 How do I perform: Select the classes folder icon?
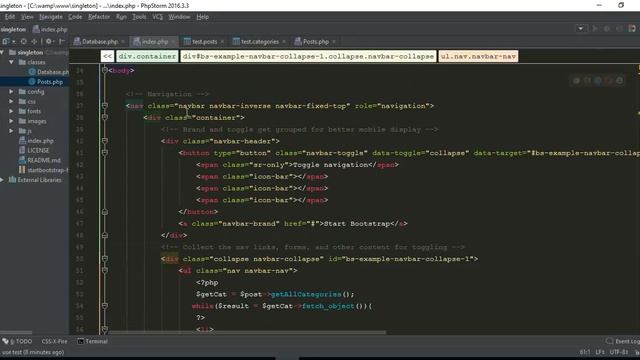click(x=22, y=62)
